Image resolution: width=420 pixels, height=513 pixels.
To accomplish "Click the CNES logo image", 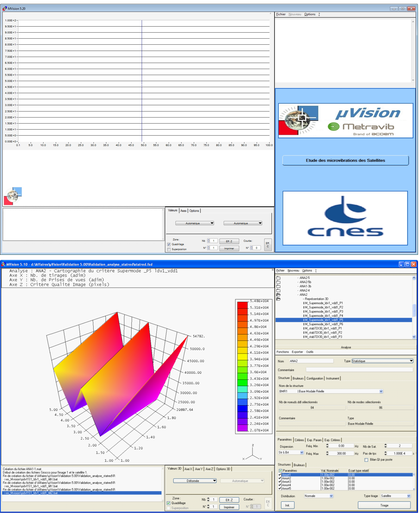I will point(345,218).
